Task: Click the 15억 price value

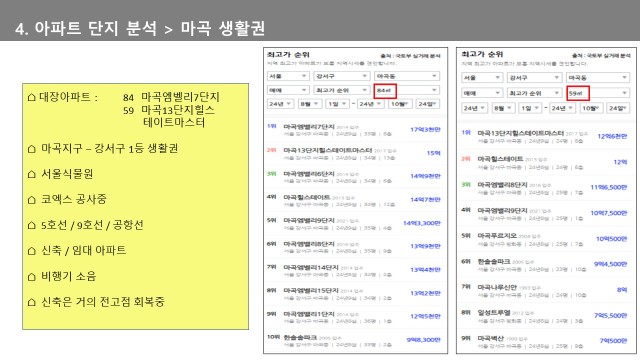Action: 433,153
